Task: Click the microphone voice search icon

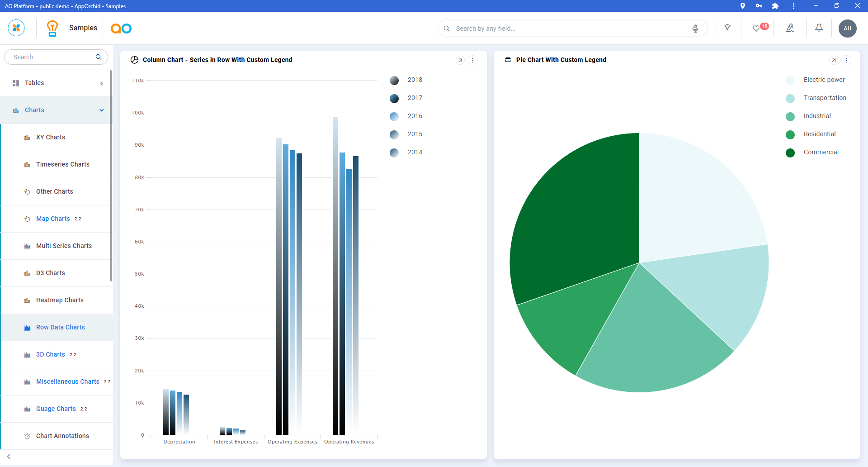Action: coord(695,29)
